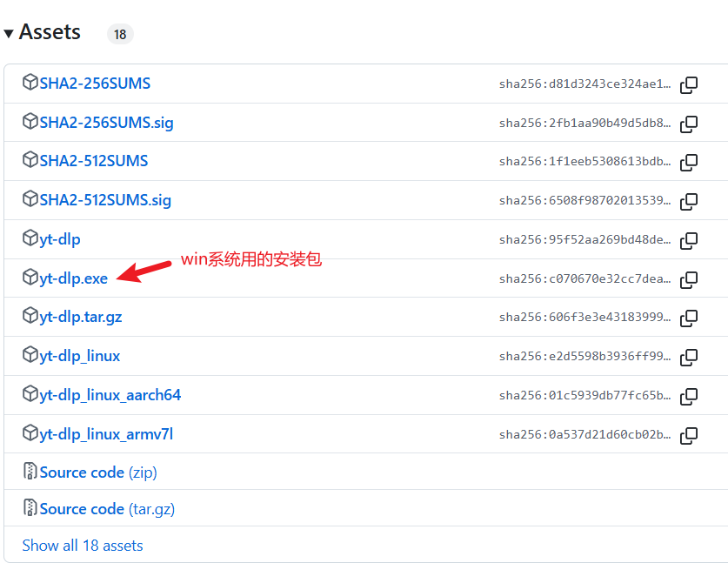Copy sha256 hash of SHA2-256SUMS.sig
The width and height of the screenshot is (728, 563).
click(x=689, y=124)
